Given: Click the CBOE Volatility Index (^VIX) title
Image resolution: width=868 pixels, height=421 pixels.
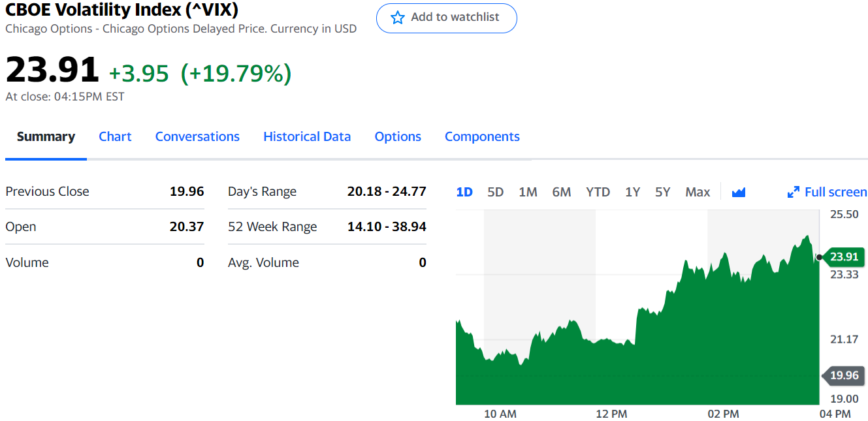Looking at the screenshot, I should click(x=121, y=10).
